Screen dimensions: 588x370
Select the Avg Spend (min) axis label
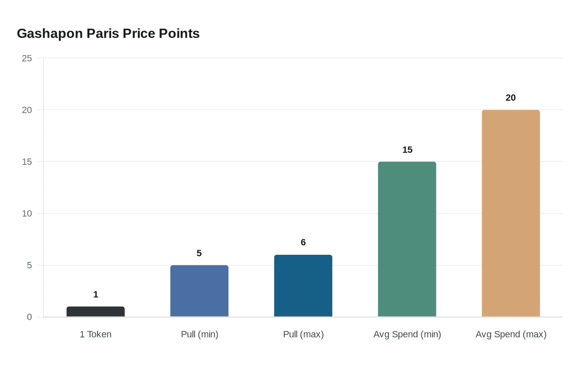tap(407, 334)
